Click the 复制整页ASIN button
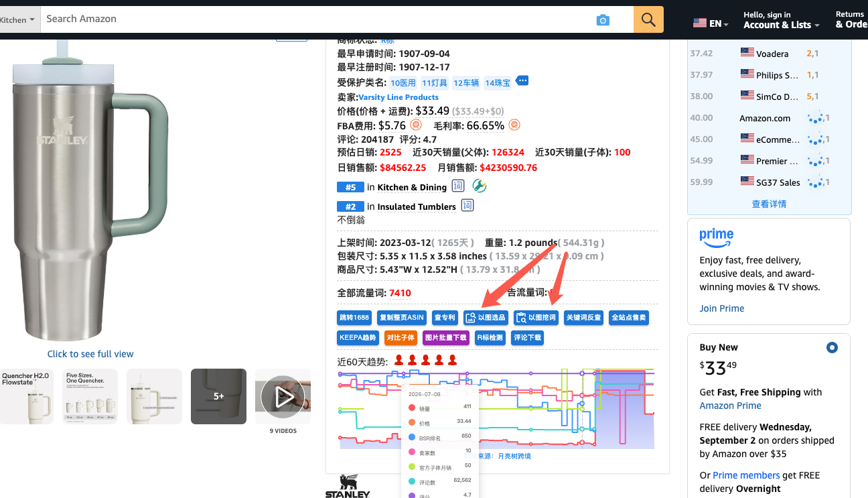This screenshot has width=868, height=498. (401, 318)
